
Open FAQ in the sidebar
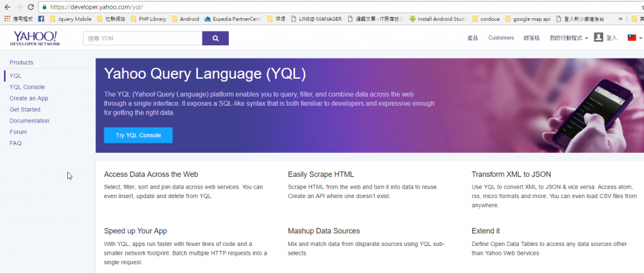tap(16, 143)
